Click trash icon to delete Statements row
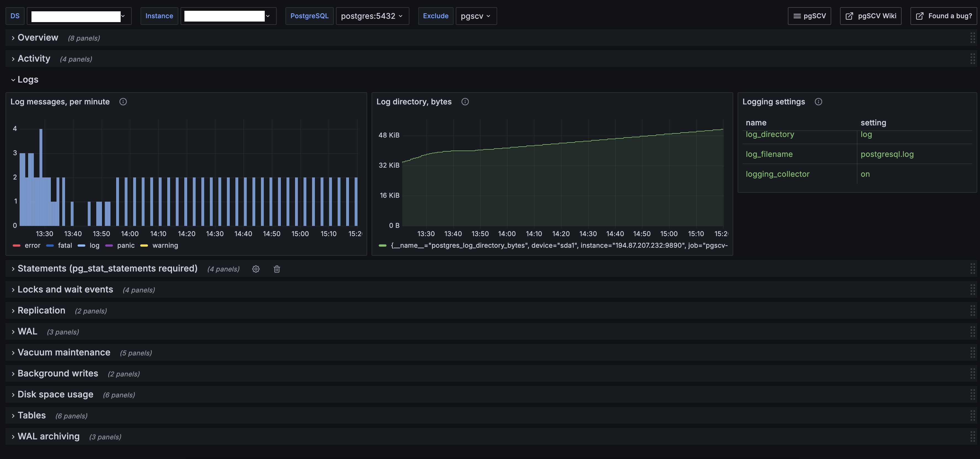 click(277, 269)
